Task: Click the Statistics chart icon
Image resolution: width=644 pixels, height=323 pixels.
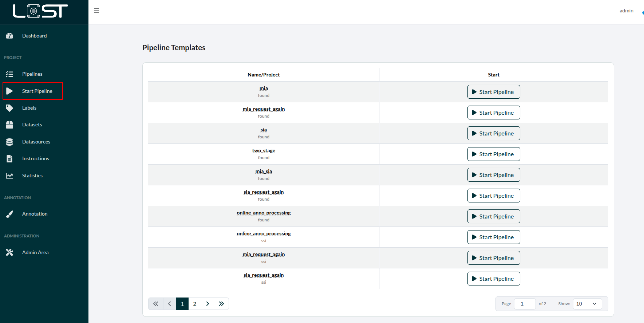Action: click(x=9, y=176)
